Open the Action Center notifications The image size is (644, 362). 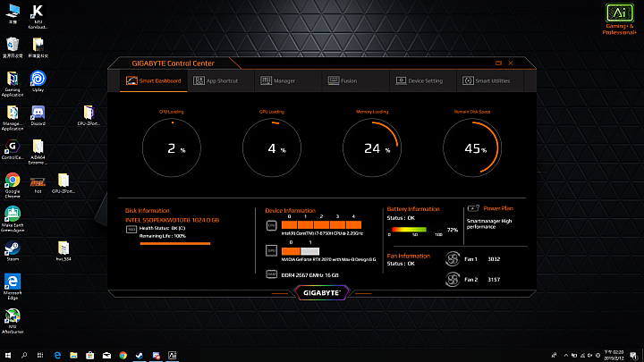click(634, 356)
